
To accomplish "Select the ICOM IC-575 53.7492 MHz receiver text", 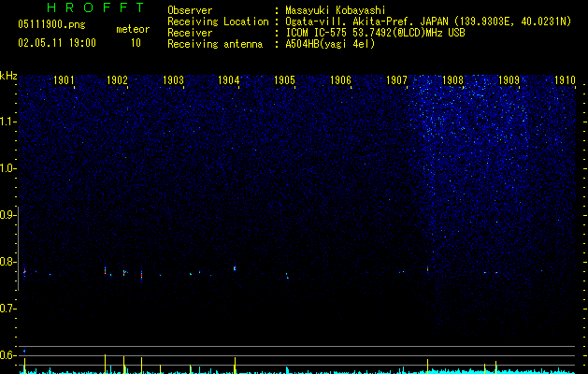I will 375,33.
